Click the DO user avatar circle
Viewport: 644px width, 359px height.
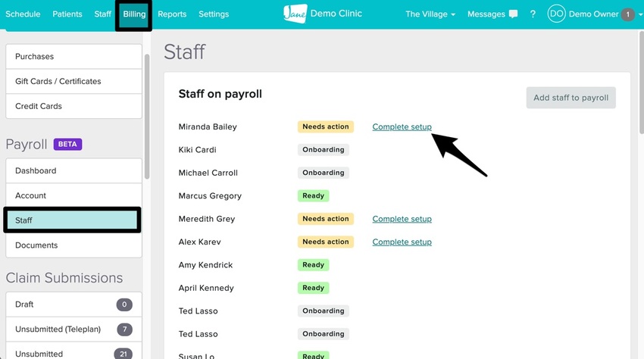click(556, 14)
